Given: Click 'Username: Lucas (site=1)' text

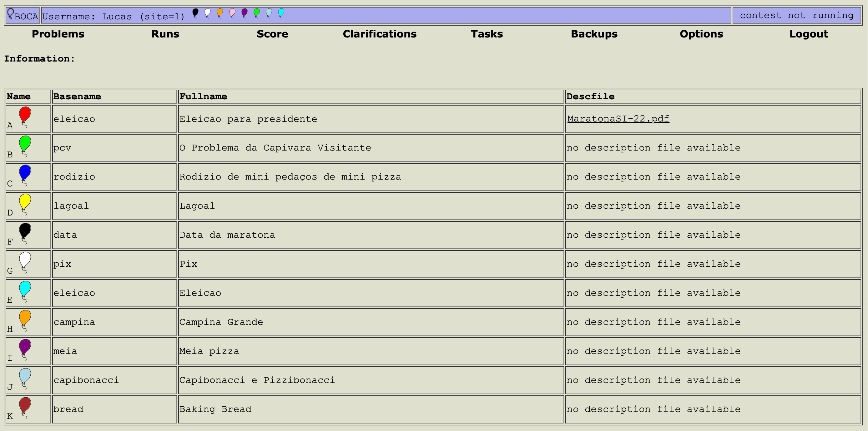Looking at the screenshot, I should tap(114, 17).
